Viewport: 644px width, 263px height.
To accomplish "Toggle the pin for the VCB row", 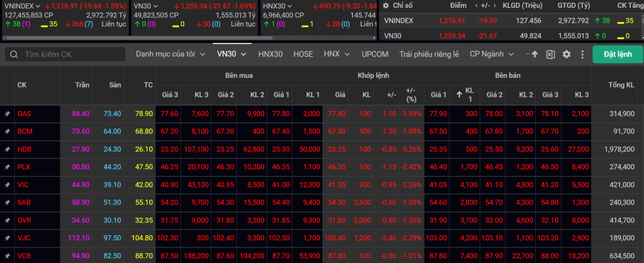I will click(7, 256).
